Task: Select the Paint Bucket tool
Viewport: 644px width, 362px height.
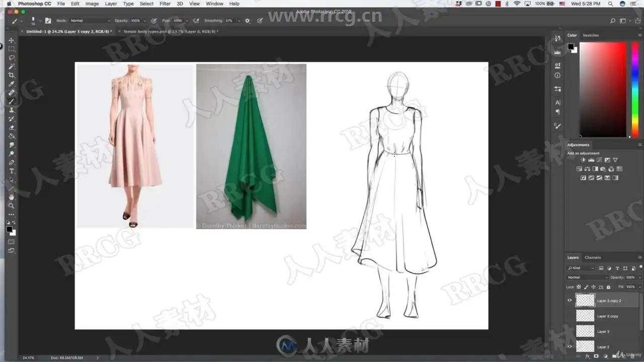Action: (11, 136)
